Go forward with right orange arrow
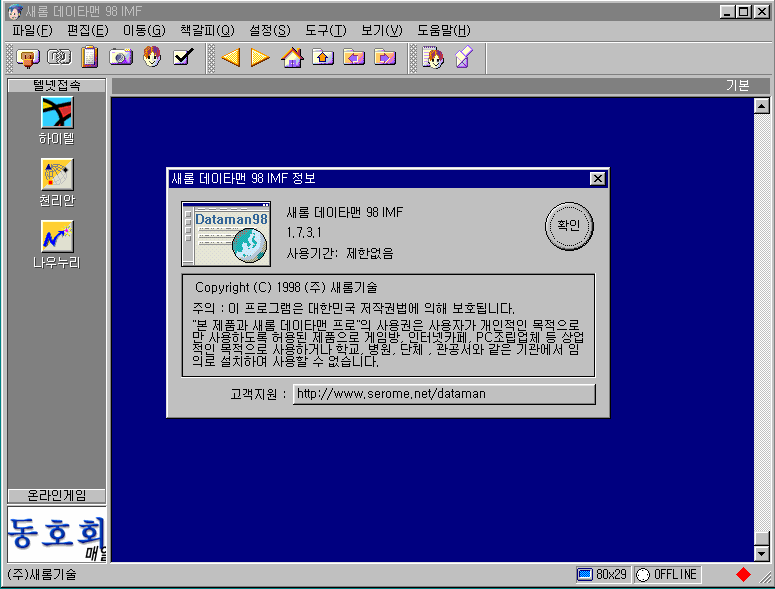 [x=260, y=58]
